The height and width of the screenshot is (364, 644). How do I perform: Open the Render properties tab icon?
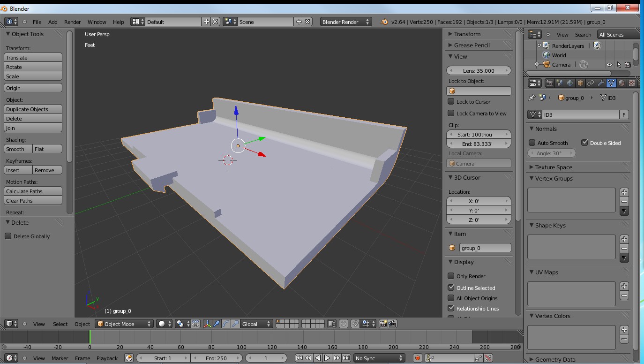click(x=549, y=83)
